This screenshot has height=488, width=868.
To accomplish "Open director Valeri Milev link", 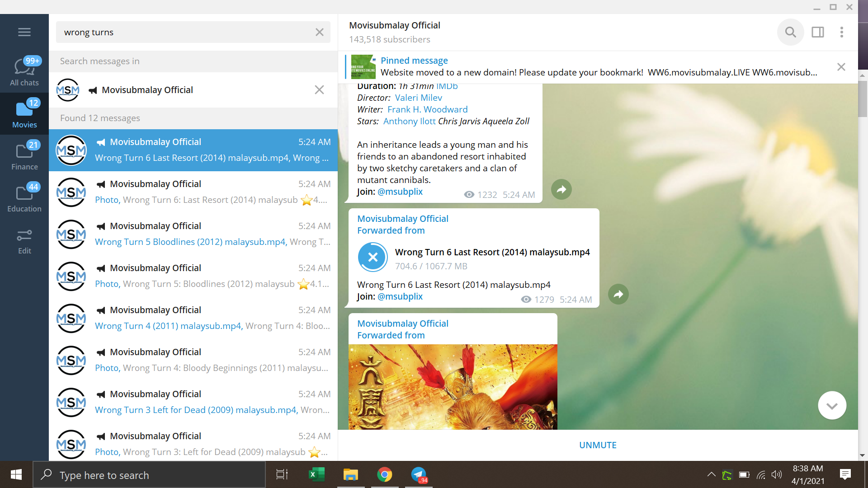I will 419,98.
